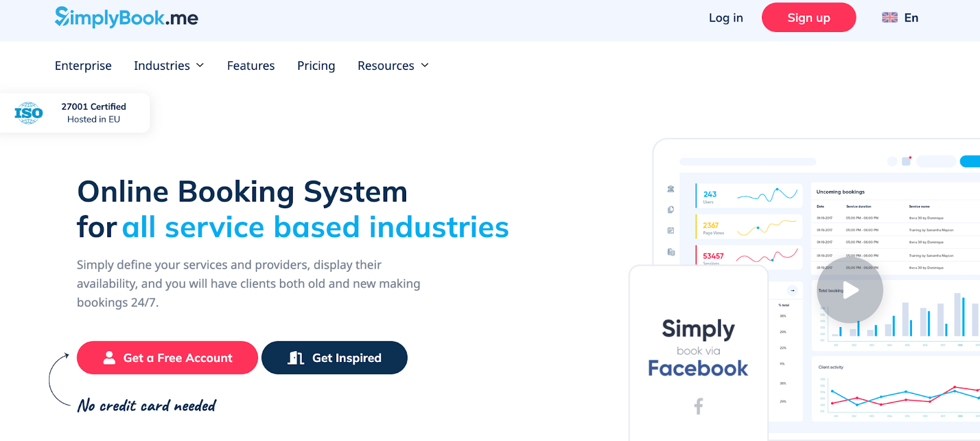This screenshot has width=980, height=441.
Task: Click the ISO globe badge icon
Action: pos(29,113)
